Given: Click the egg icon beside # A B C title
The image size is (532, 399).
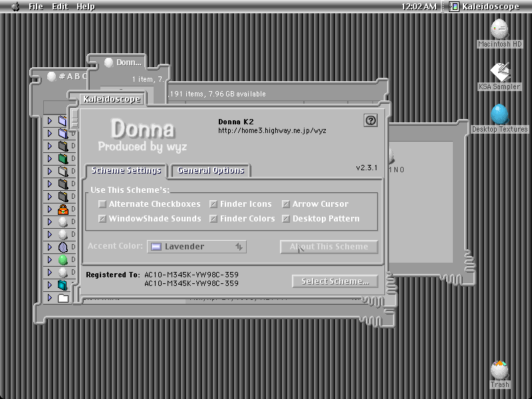Looking at the screenshot, I should click(52, 76).
